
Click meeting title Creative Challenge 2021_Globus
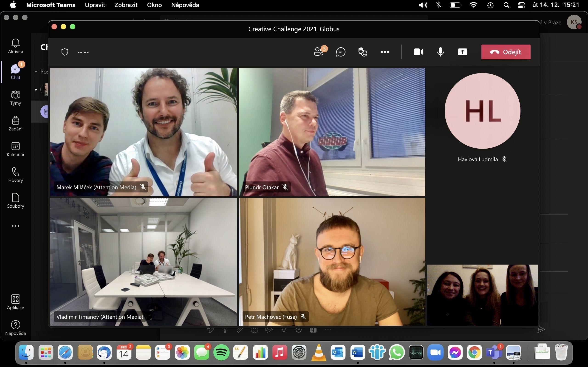click(294, 29)
